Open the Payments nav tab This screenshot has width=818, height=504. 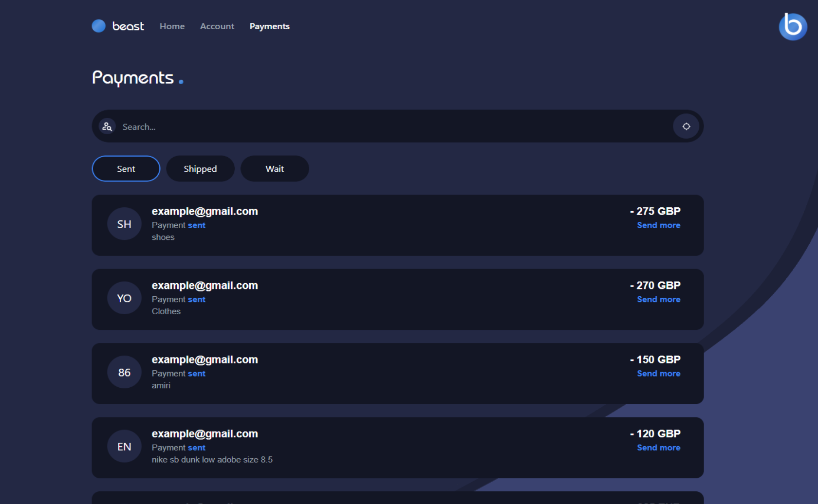pyautogui.click(x=269, y=26)
